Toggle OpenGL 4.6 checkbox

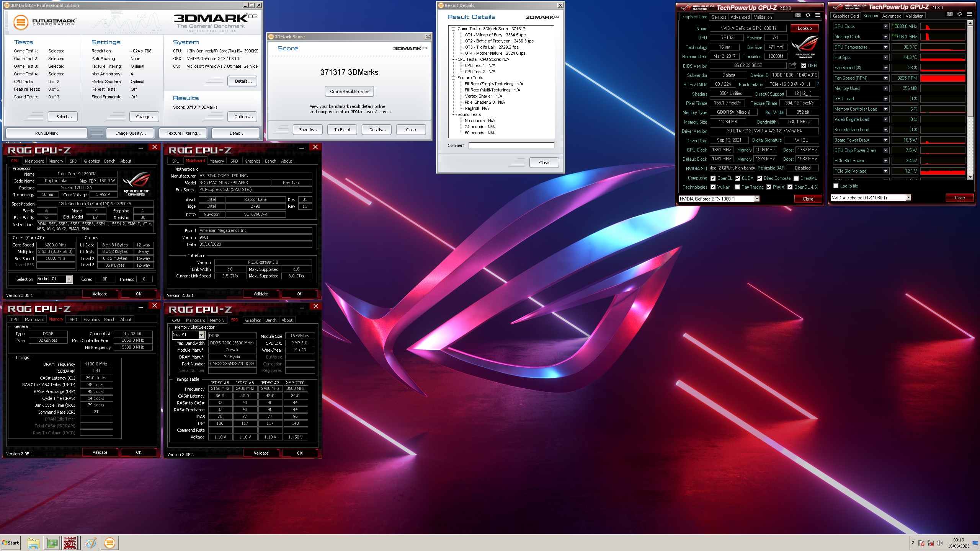[x=790, y=187]
